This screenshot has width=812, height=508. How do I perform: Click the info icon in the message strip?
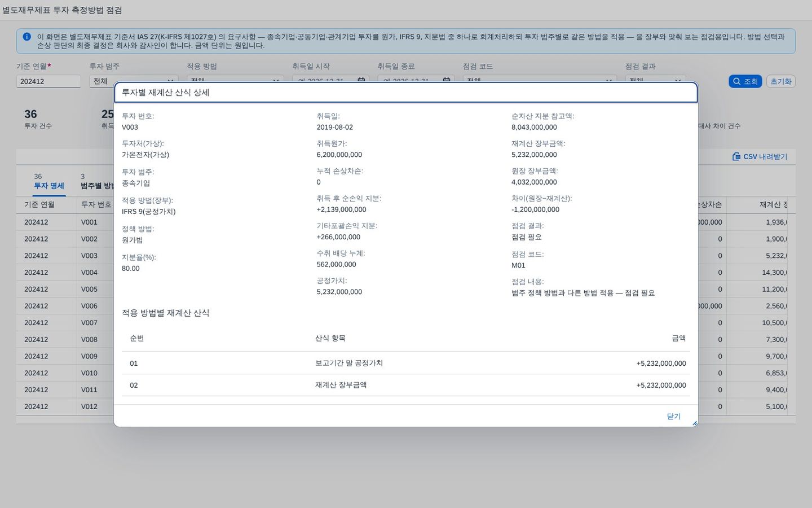[x=27, y=37]
